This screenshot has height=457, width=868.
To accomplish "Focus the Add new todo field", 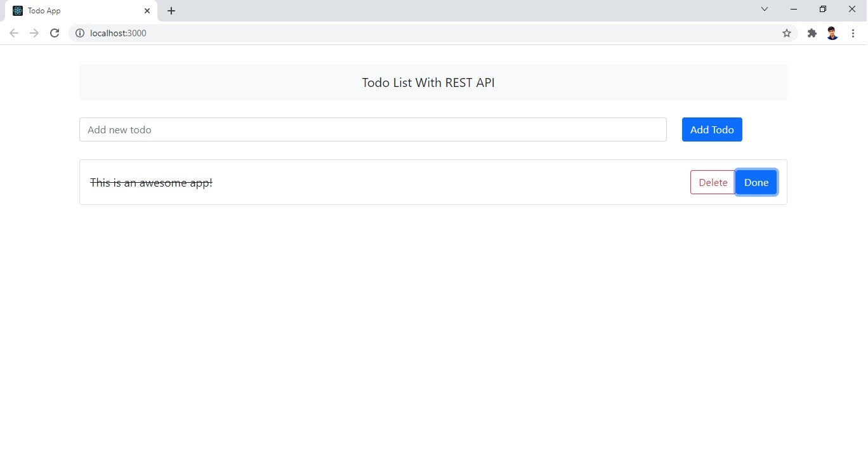I will [373, 129].
